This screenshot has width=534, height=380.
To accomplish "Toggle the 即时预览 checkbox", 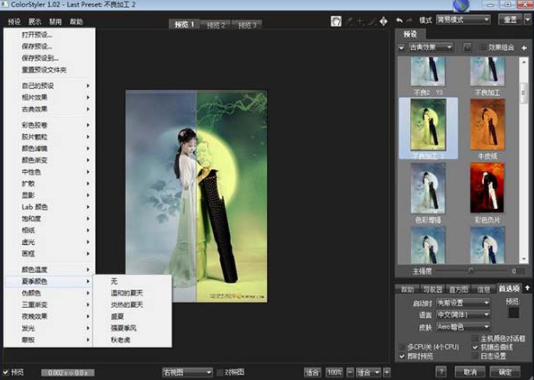I will pos(402,356).
